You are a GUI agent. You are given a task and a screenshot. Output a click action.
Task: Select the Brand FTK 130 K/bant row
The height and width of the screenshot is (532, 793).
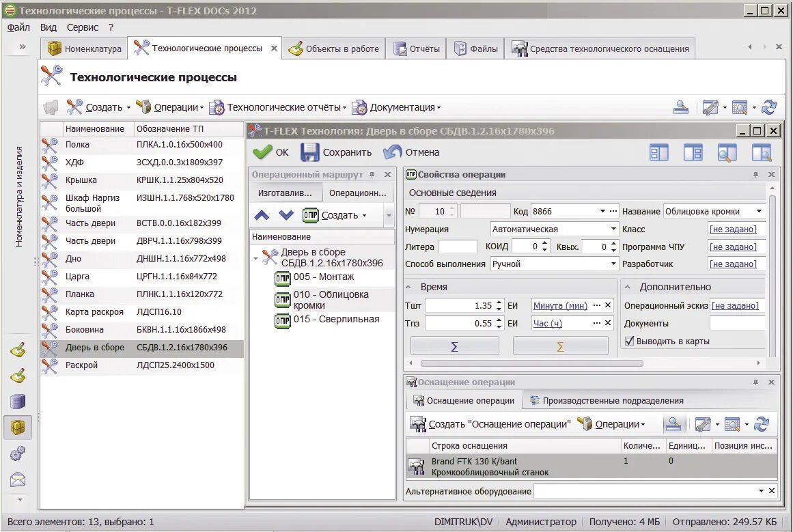pyautogui.click(x=592, y=466)
